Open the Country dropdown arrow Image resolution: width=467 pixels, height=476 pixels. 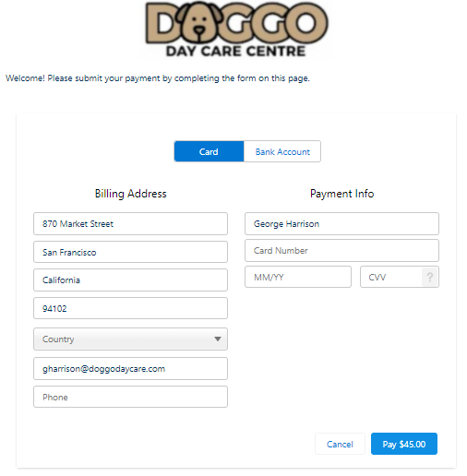[218, 339]
